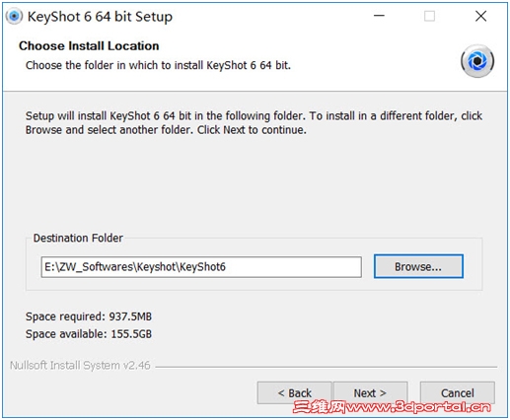Continue installation with Next >

pyautogui.click(x=370, y=392)
